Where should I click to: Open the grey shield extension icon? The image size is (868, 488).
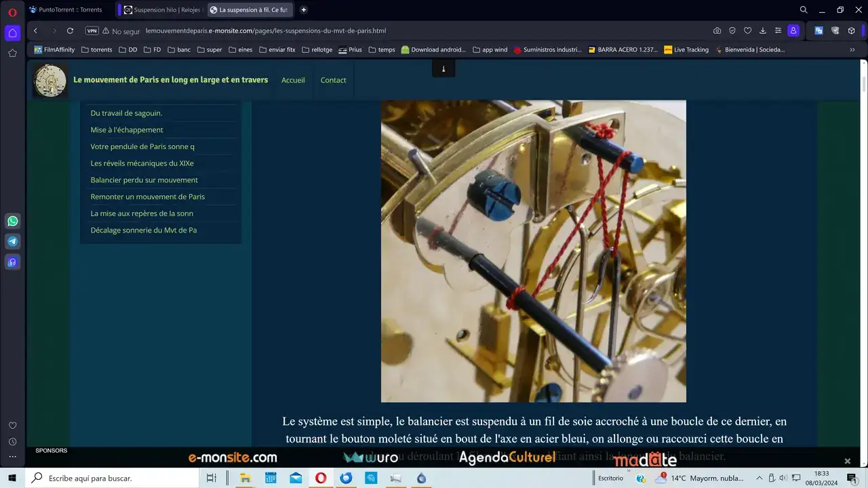click(x=835, y=30)
